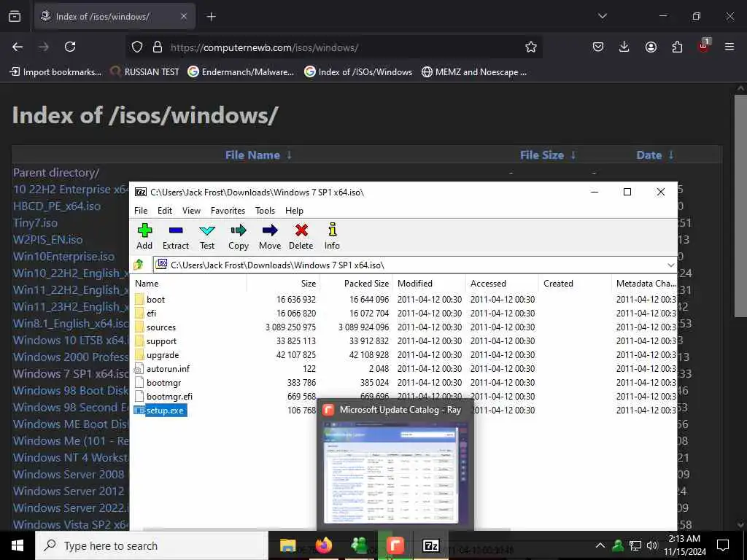Reload the Firefox page
747x560 pixels.
click(70, 47)
